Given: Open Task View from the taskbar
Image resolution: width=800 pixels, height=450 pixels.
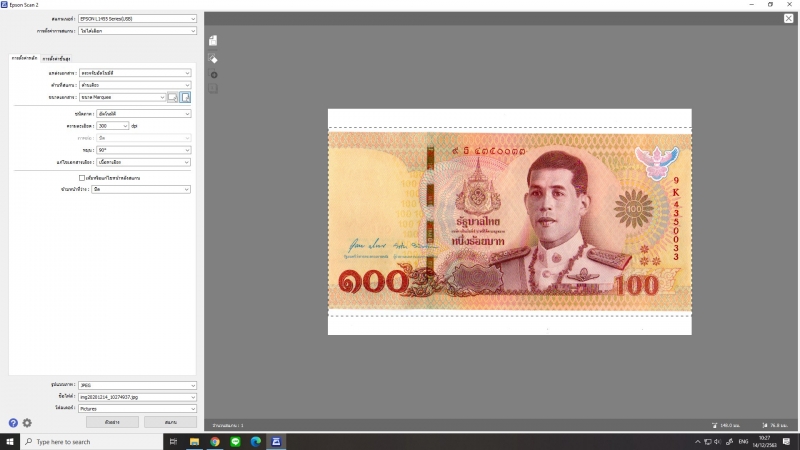Looking at the screenshot, I should (173, 442).
